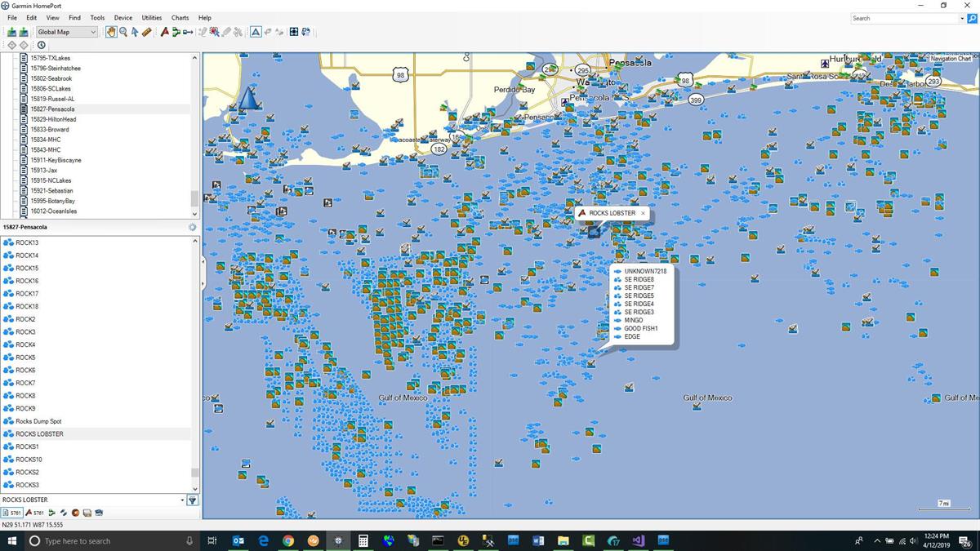The height and width of the screenshot is (551, 980).
Task: Open the View menu
Action: click(52, 17)
